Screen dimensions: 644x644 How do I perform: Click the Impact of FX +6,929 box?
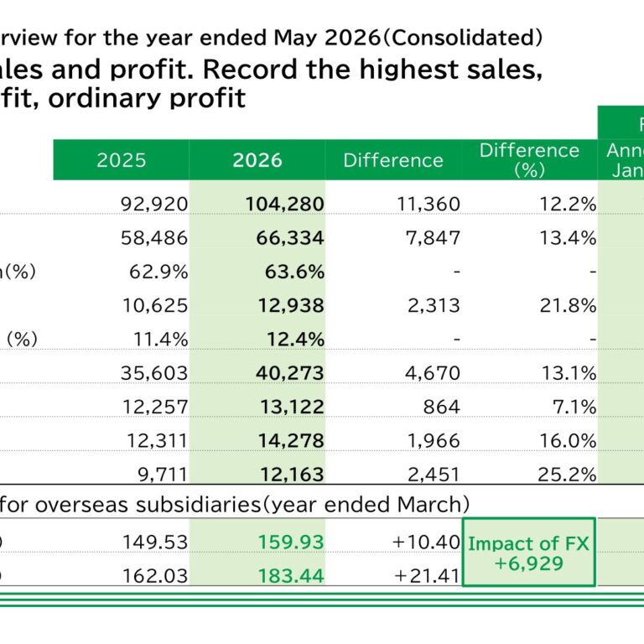[529, 553]
